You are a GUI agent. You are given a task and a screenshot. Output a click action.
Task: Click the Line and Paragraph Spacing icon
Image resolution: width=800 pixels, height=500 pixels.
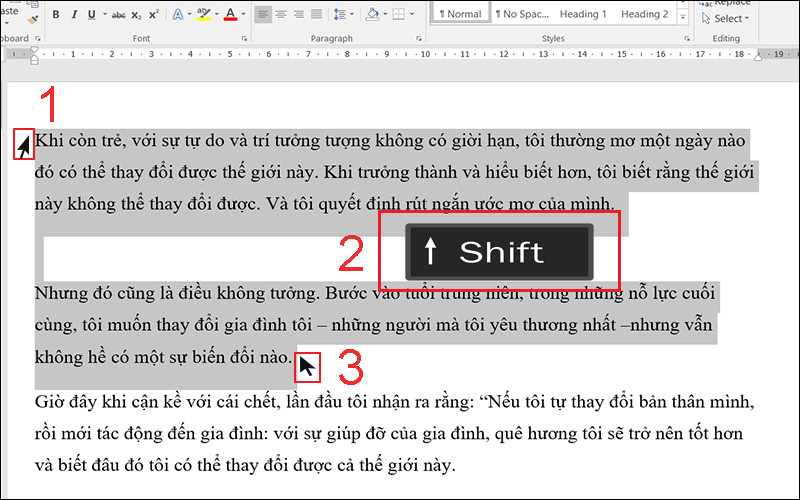339,14
